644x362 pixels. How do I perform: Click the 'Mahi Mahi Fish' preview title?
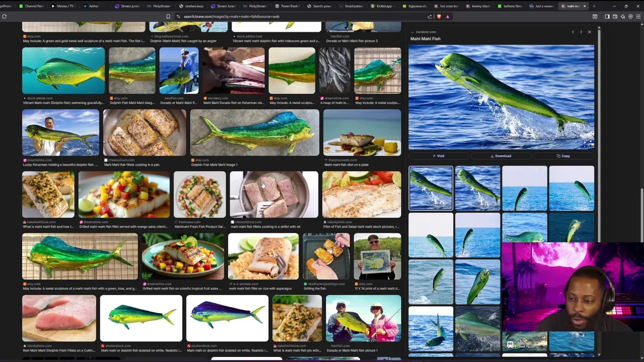[x=425, y=39]
